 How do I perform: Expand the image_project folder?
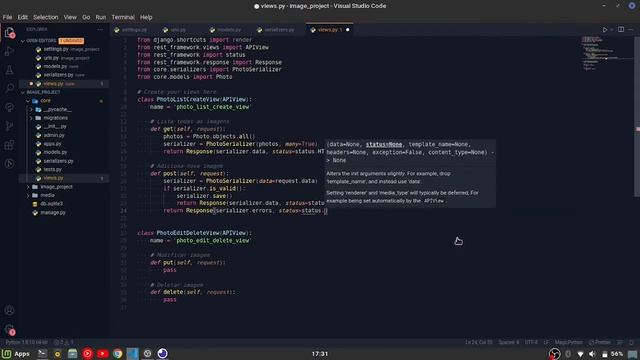pyautogui.click(x=28, y=187)
